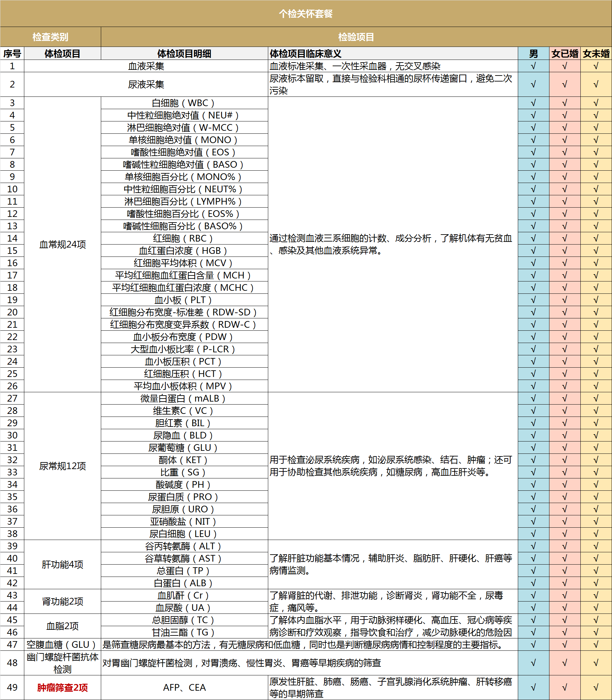Click 维生素C（VC） cell

coord(184,411)
